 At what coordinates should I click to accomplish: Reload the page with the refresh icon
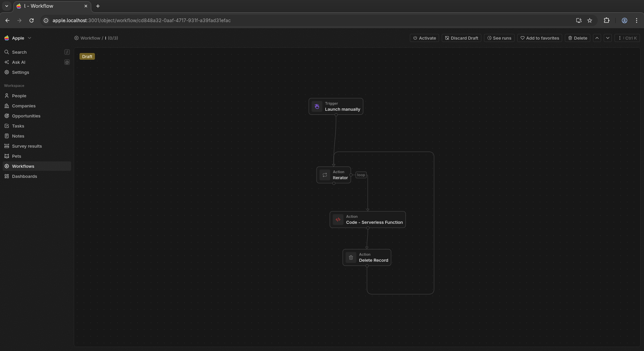tap(32, 20)
